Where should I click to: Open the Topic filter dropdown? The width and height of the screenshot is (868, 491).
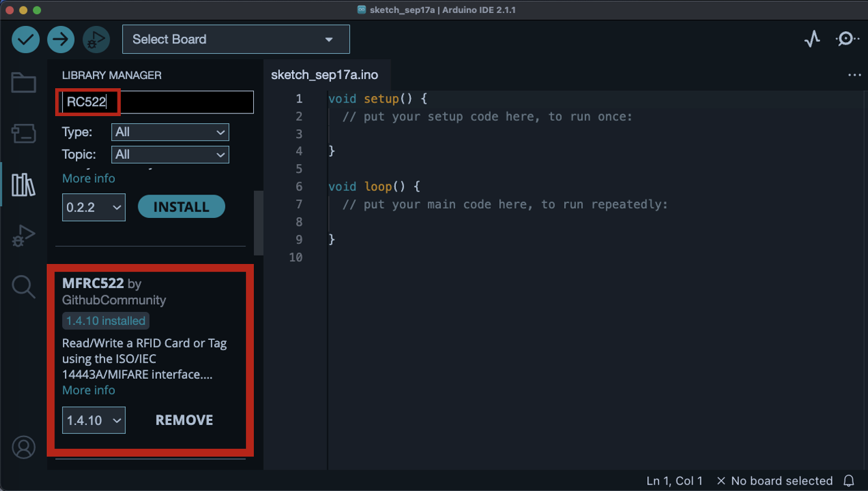(x=170, y=154)
